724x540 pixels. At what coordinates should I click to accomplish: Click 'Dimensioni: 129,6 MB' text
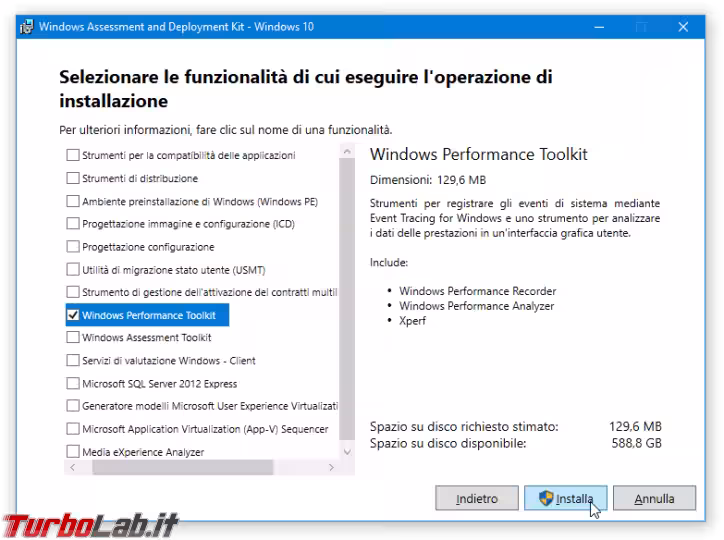[428, 180]
